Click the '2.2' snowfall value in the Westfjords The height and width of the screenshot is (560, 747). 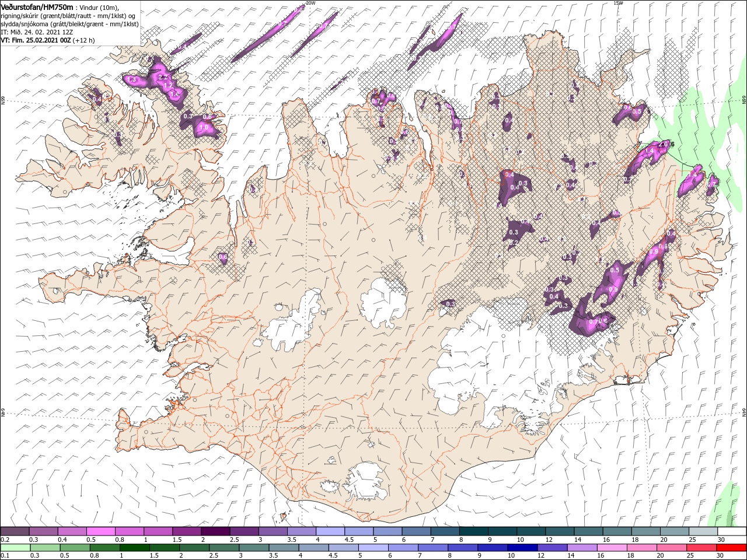click(163, 77)
